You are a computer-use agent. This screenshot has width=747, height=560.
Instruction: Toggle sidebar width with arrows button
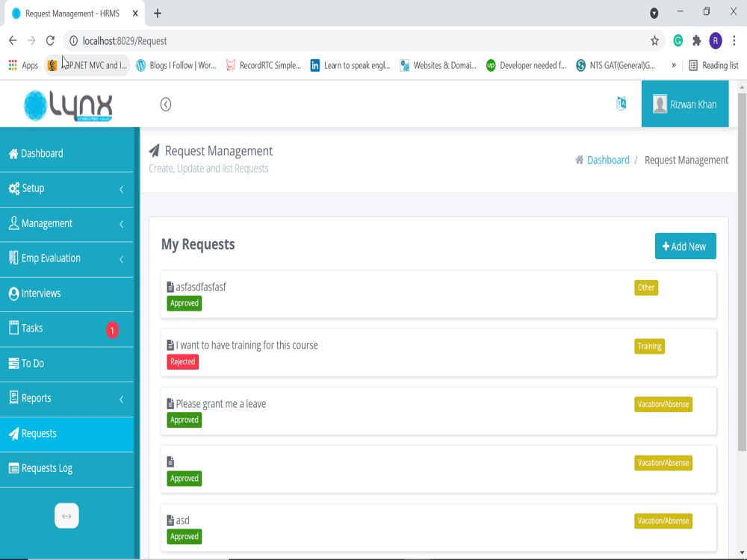[x=66, y=516]
